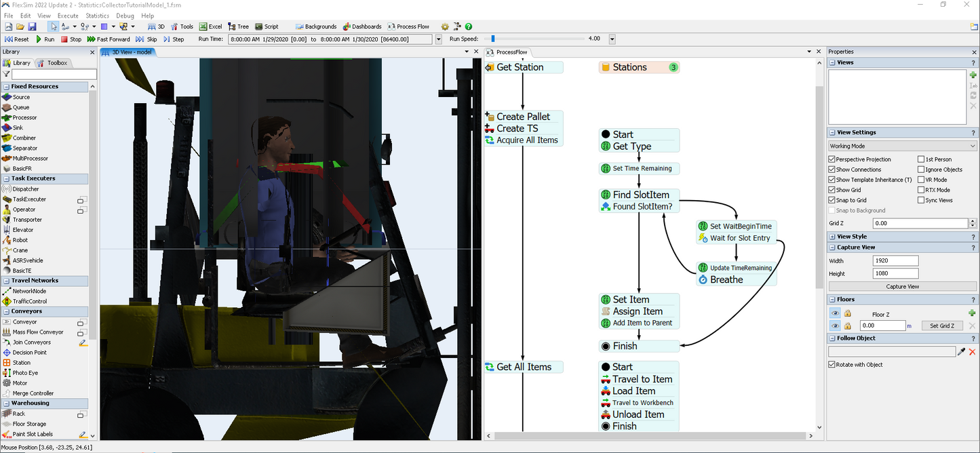Toggle Show Template Inheritance (T)
Viewport: 980px width, 453px height.
[x=832, y=180]
